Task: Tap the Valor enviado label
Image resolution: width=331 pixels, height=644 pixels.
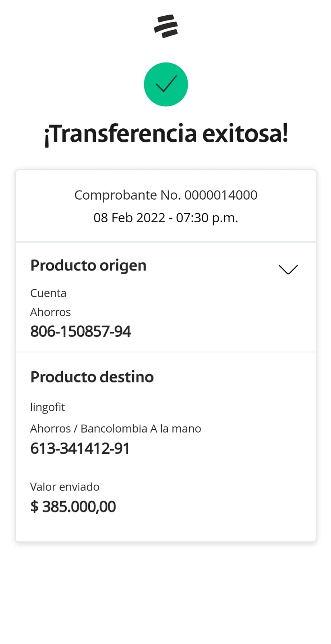Action: point(64,487)
